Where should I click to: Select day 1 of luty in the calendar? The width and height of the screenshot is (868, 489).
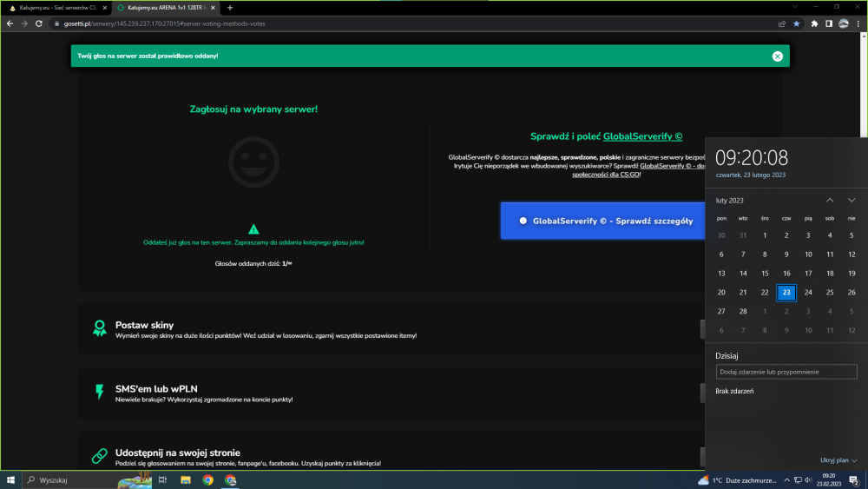point(765,235)
